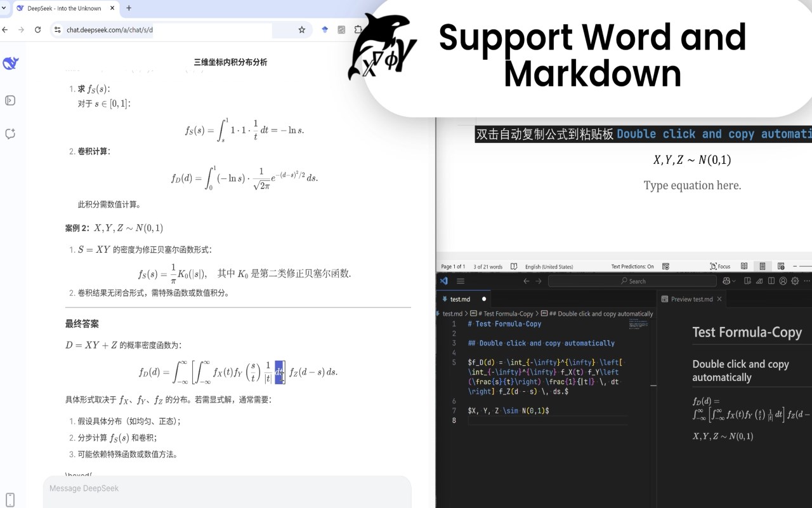This screenshot has width=812, height=508.
Task: Go forward in VS Code navigation
Action: pyautogui.click(x=539, y=281)
